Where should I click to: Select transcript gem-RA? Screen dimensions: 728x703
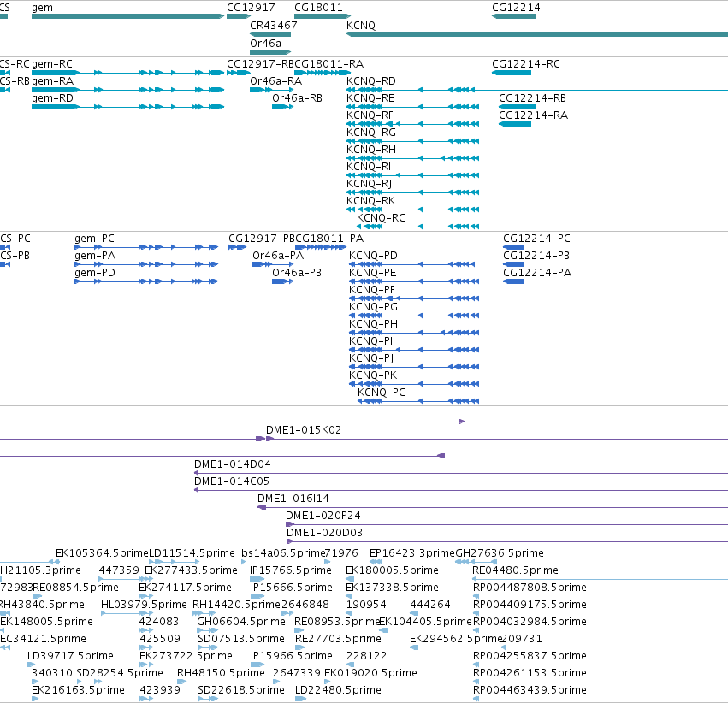pyautogui.click(x=127, y=90)
